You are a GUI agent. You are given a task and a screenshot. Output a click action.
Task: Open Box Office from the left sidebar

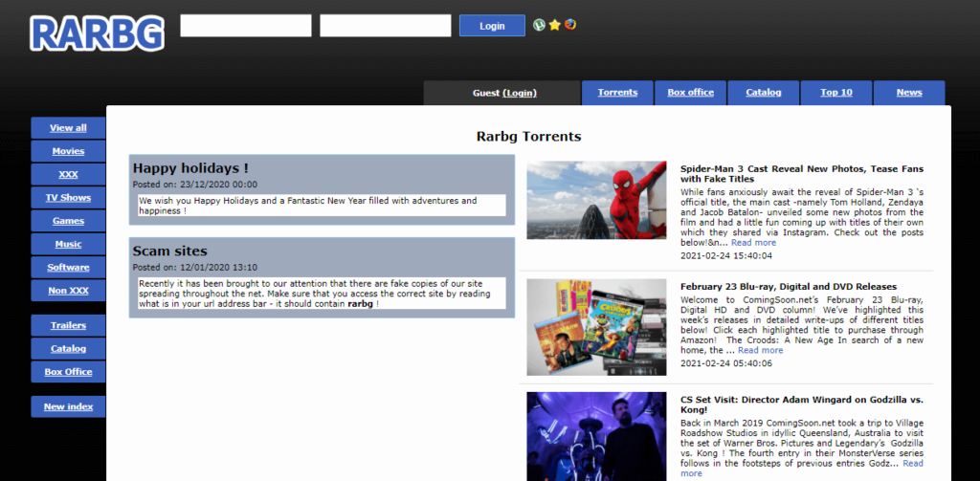68,372
